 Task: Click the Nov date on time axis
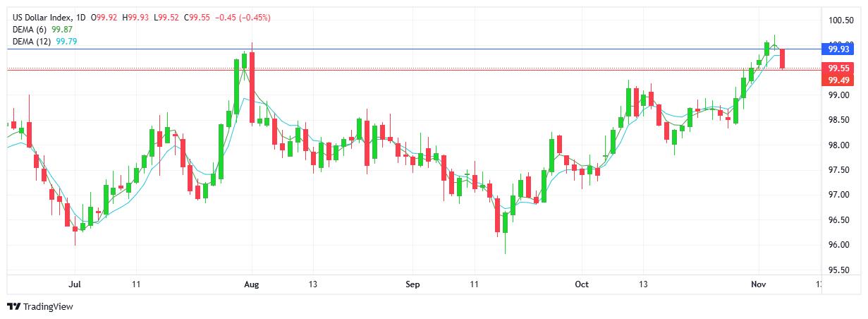pos(759,284)
